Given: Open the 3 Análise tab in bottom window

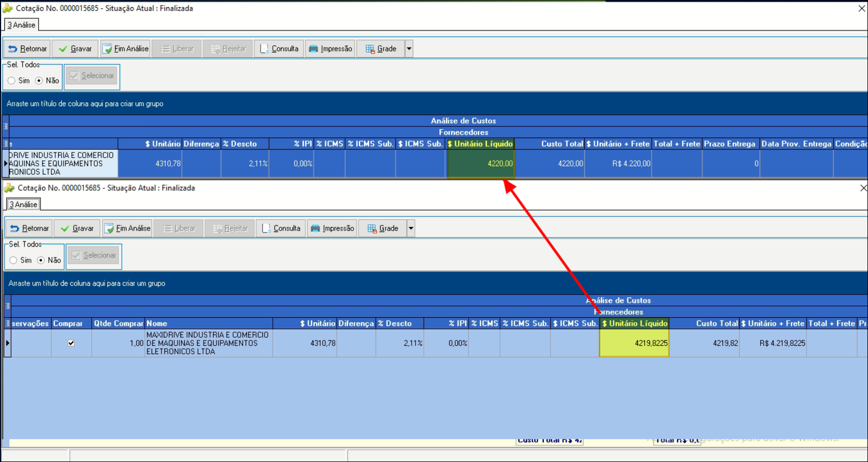Looking at the screenshot, I should click(x=23, y=204).
